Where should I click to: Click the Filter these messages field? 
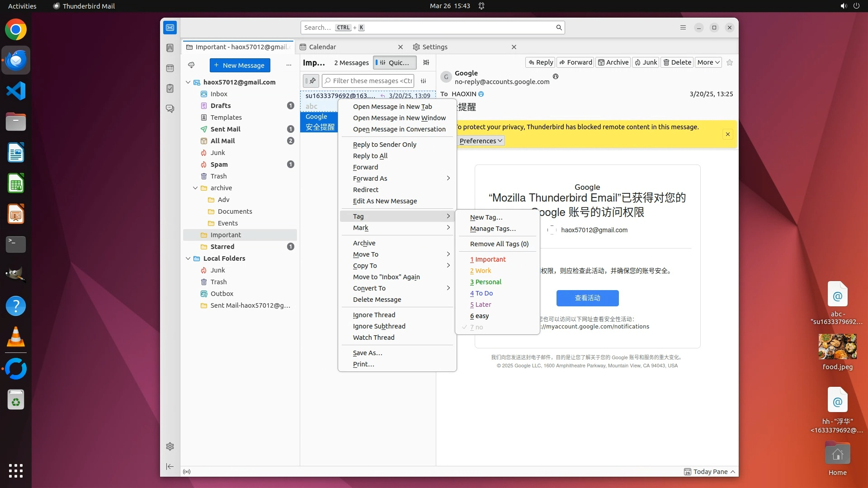[x=372, y=81]
